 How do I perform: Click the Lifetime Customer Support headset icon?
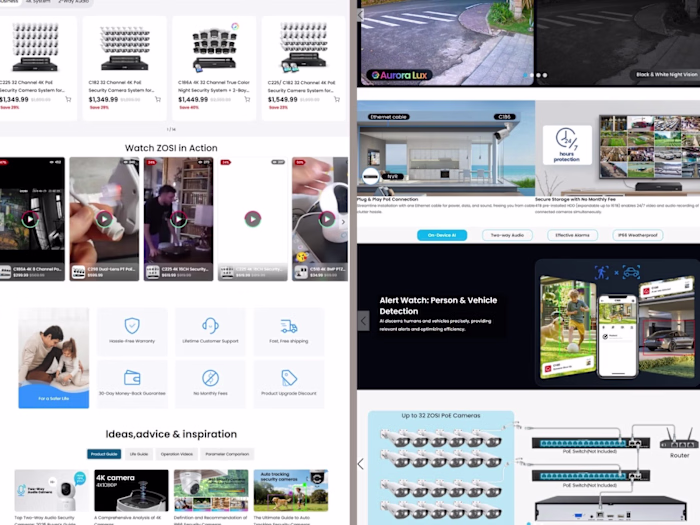pos(210,326)
